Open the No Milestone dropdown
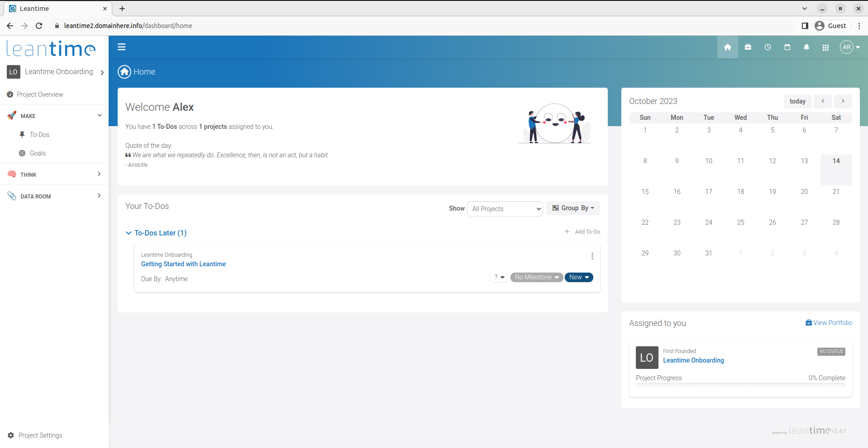The width and height of the screenshot is (868, 448). [537, 277]
